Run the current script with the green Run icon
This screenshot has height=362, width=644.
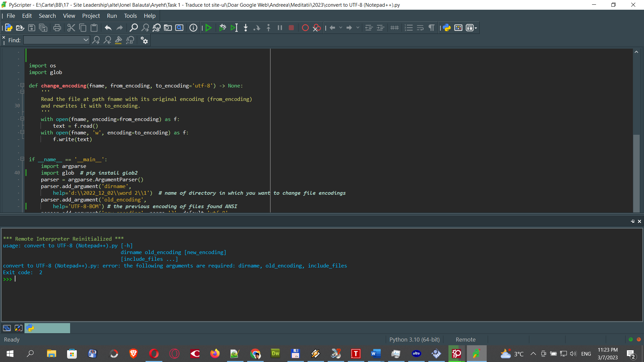[209, 28]
